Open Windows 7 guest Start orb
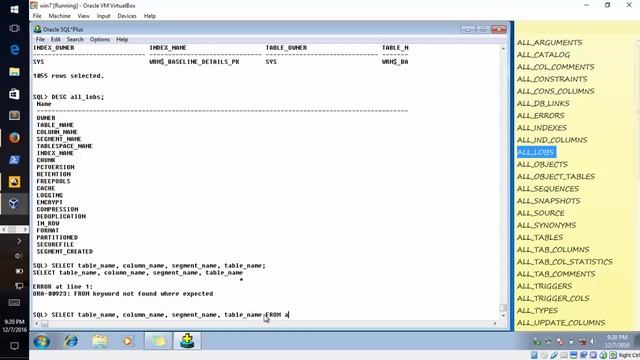This screenshot has width=640, height=360. pos(41,341)
